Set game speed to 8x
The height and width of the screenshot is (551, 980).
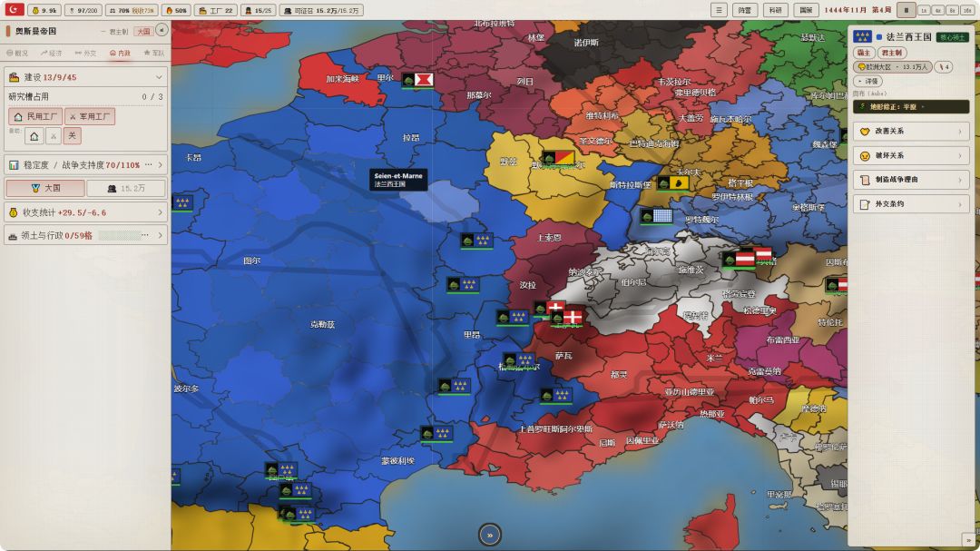pos(952,11)
